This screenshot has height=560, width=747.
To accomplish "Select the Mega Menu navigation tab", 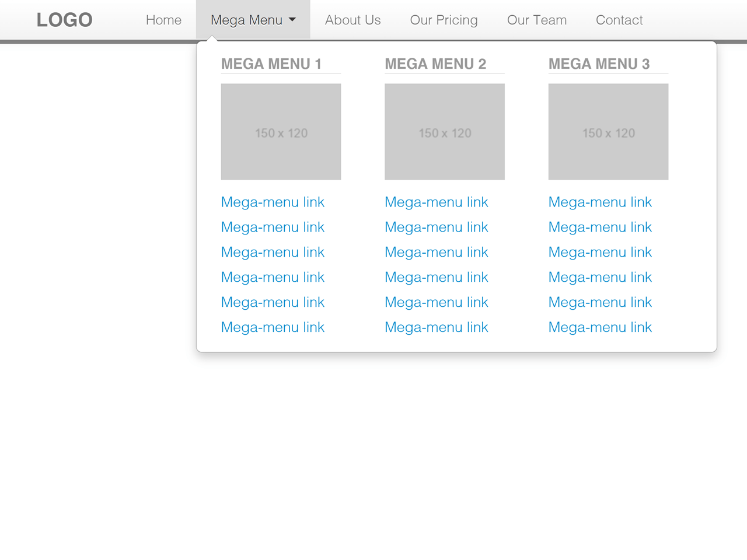I will (247, 19).
